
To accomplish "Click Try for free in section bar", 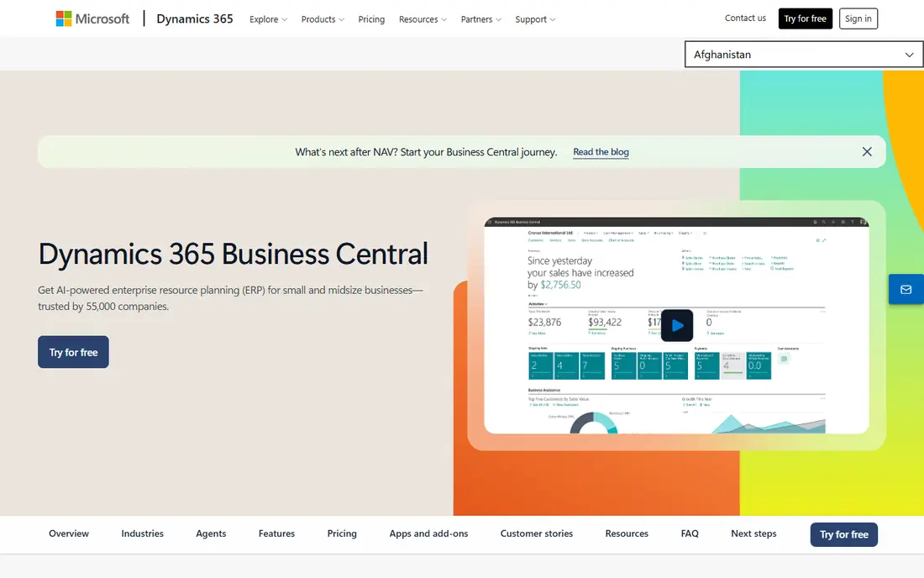I will coord(844,534).
